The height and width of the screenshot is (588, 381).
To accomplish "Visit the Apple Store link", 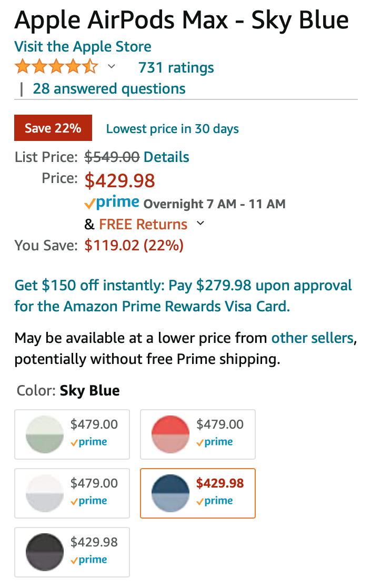I will coord(83,47).
